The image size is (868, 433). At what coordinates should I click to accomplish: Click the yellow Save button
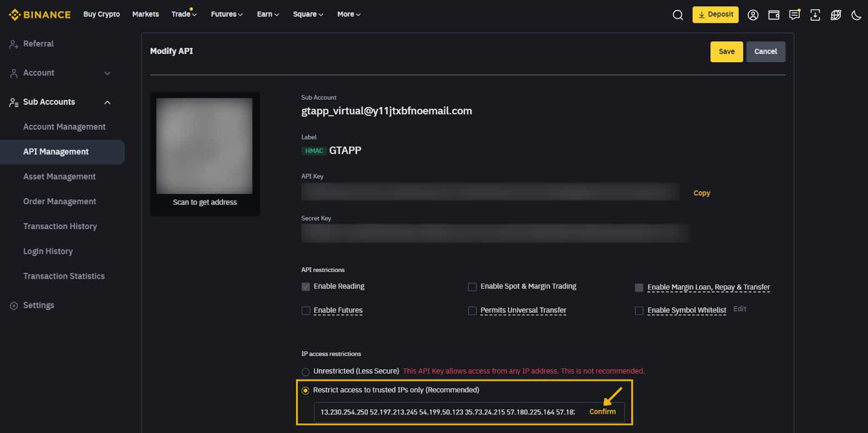726,51
